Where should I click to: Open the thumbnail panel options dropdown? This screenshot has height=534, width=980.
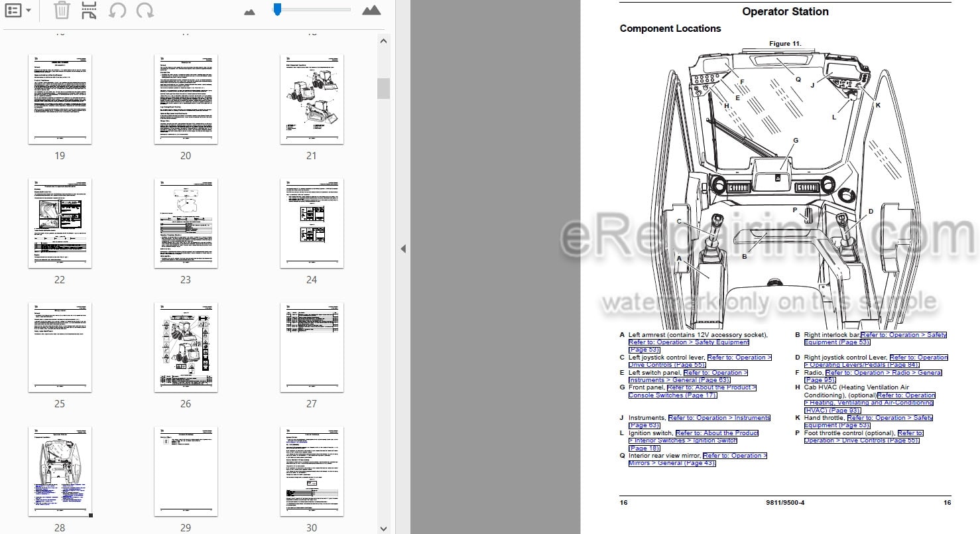click(x=18, y=11)
